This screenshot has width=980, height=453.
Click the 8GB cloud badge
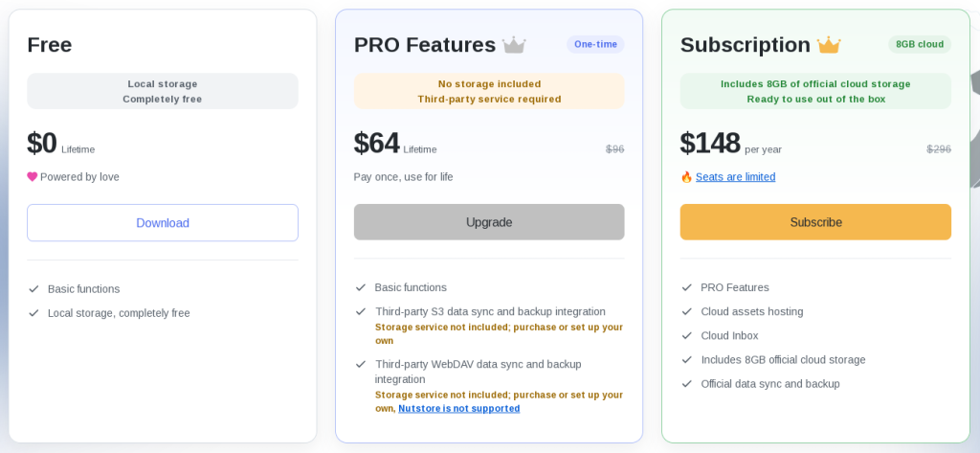tap(920, 44)
